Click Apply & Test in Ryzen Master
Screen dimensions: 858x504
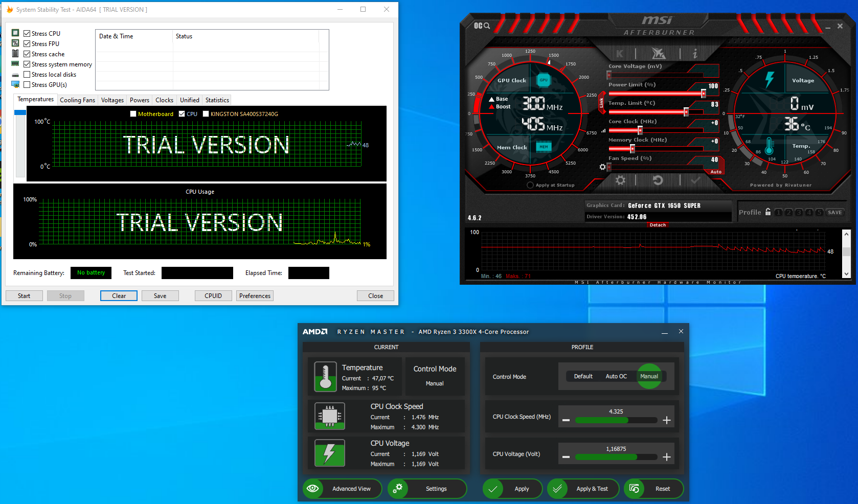583,489
